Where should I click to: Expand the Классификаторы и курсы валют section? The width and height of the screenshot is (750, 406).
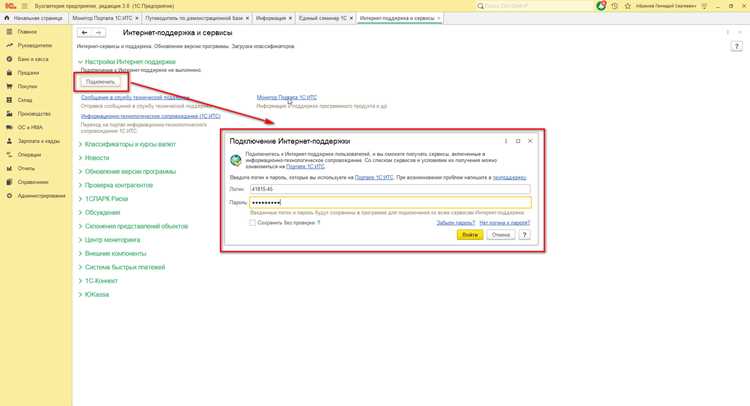click(x=127, y=144)
